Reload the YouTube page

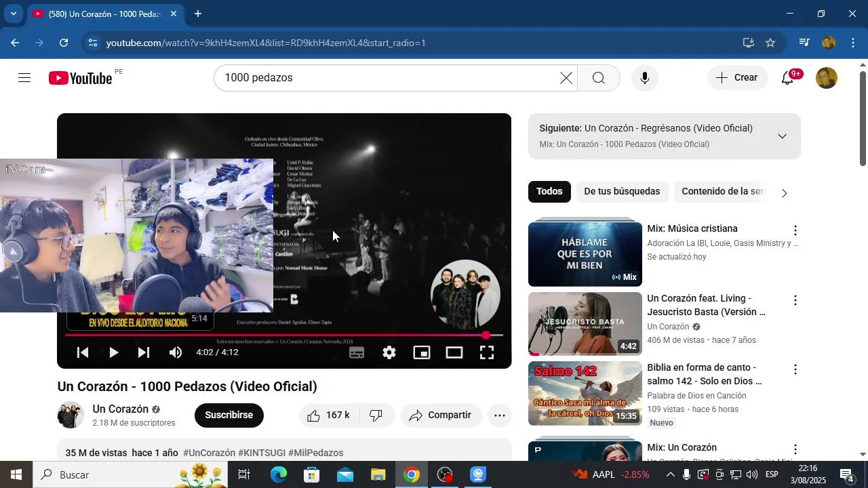tap(64, 43)
